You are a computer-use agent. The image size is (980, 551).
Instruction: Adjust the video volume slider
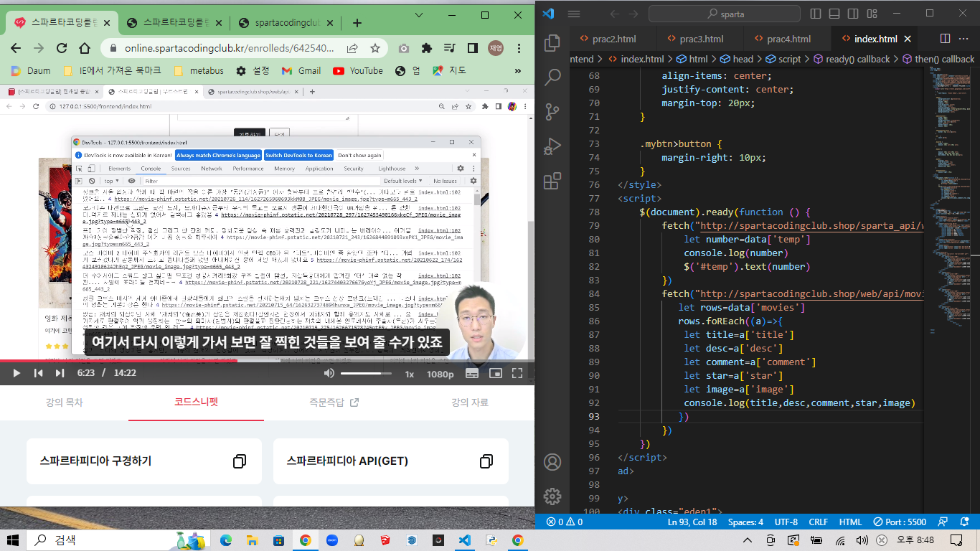(366, 373)
